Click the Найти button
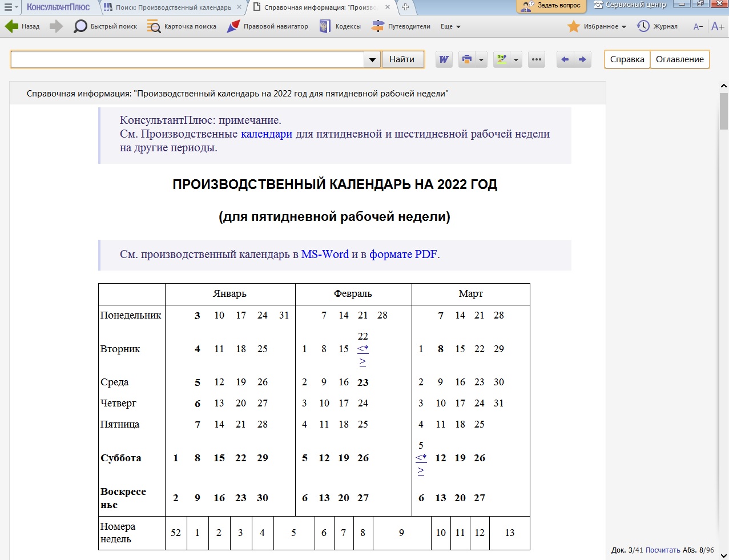Image resolution: width=729 pixels, height=560 pixels. (x=402, y=59)
